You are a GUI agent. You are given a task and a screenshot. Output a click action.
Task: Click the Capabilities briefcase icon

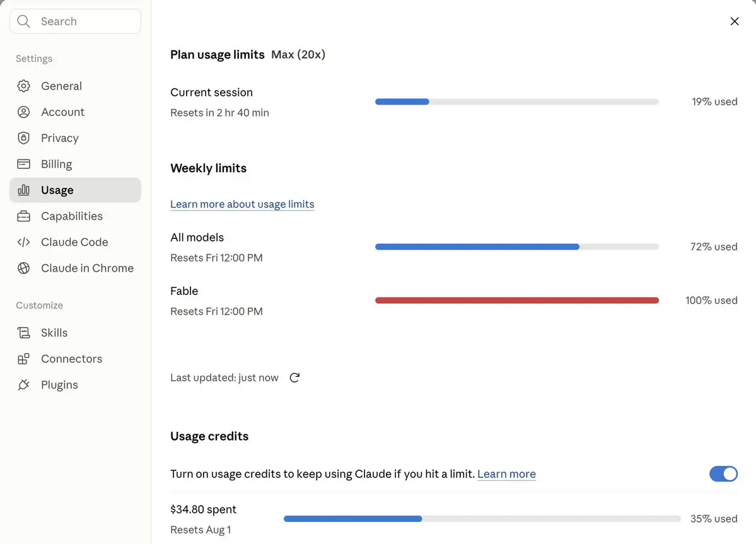point(23,216)
